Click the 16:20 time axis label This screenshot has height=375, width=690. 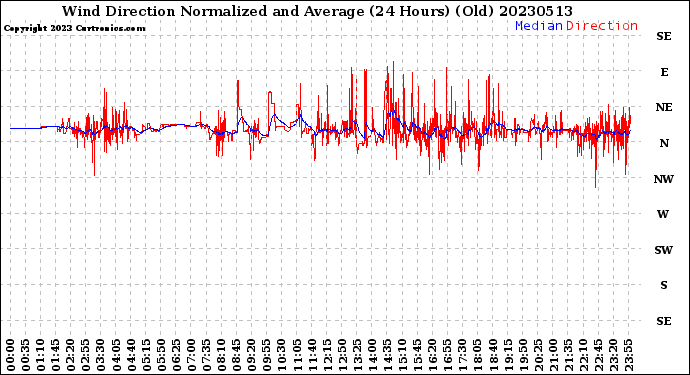tap(433, 355)
